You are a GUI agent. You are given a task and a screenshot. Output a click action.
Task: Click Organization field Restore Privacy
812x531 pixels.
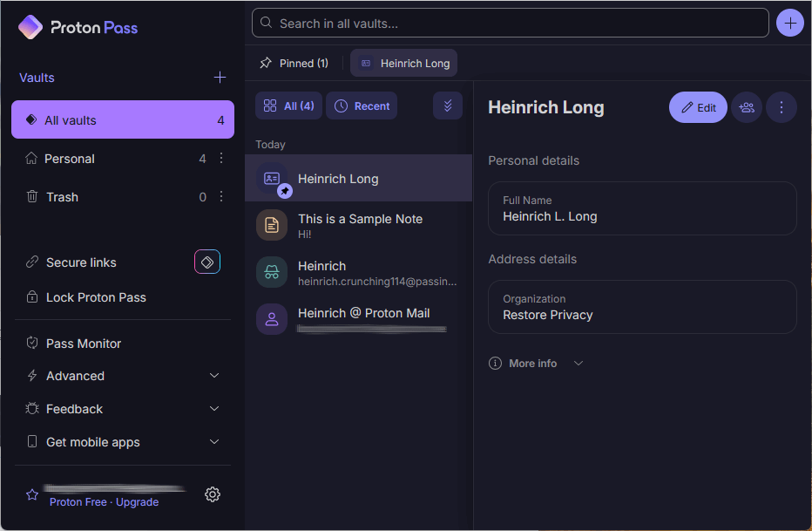(x=642, y=307)
